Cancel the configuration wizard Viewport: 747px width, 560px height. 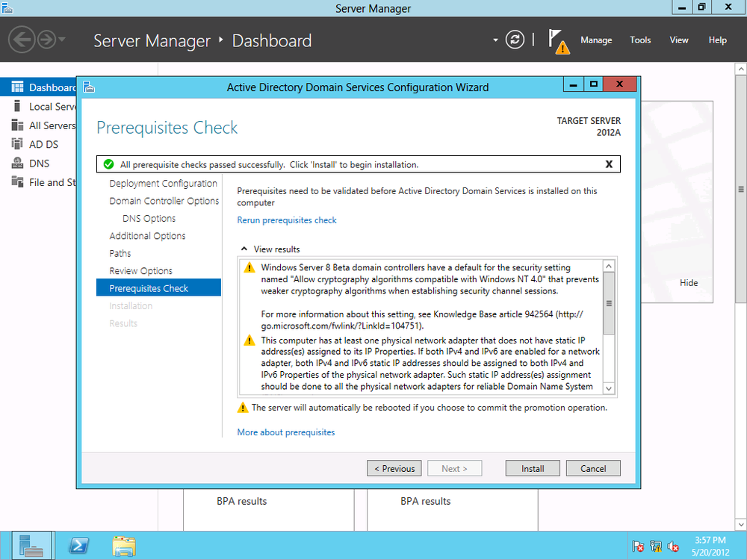point(593,468)
